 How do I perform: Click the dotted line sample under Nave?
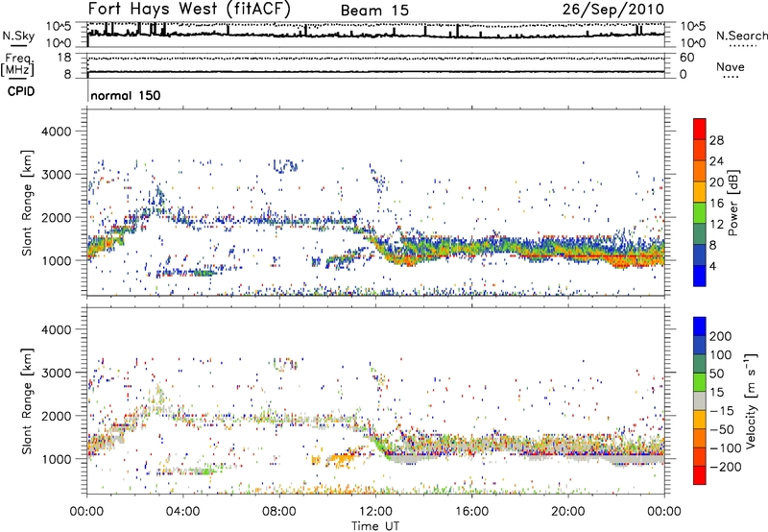tap(732, 78)
